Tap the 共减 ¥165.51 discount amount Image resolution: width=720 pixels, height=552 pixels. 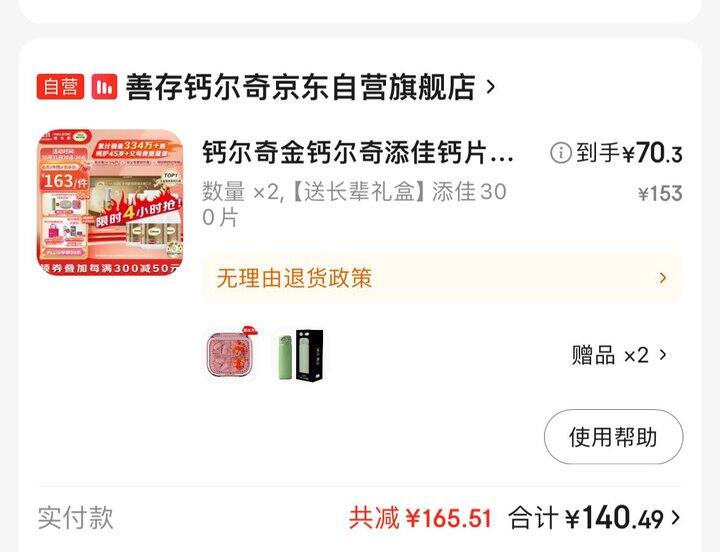(420, 518)
